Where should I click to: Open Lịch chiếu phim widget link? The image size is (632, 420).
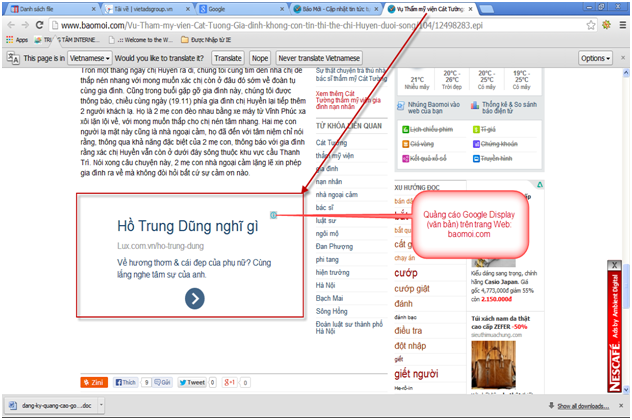428,129
